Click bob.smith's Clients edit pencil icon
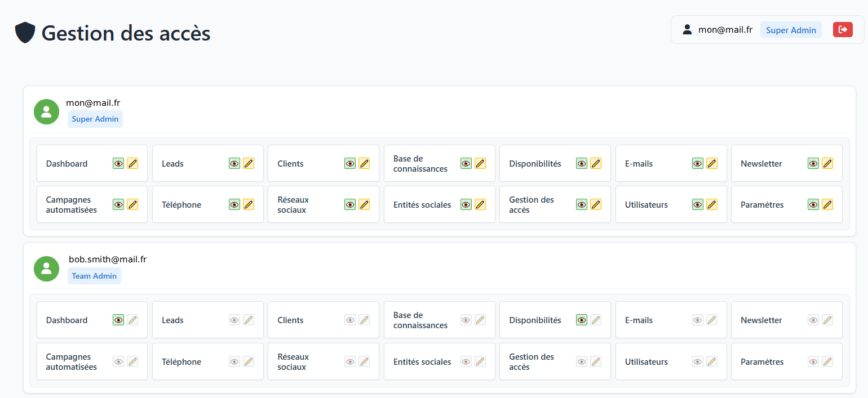The image size is (868, 398). 364,320
